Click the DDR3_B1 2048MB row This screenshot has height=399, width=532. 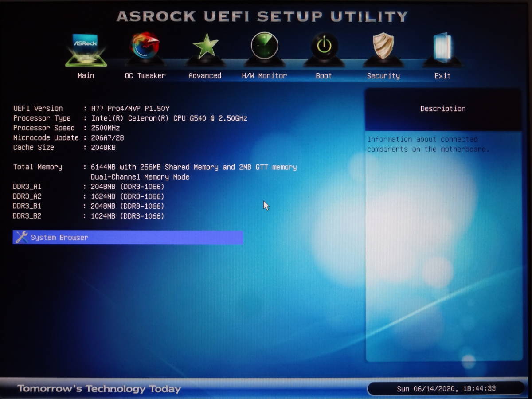[x=89, y=206]
